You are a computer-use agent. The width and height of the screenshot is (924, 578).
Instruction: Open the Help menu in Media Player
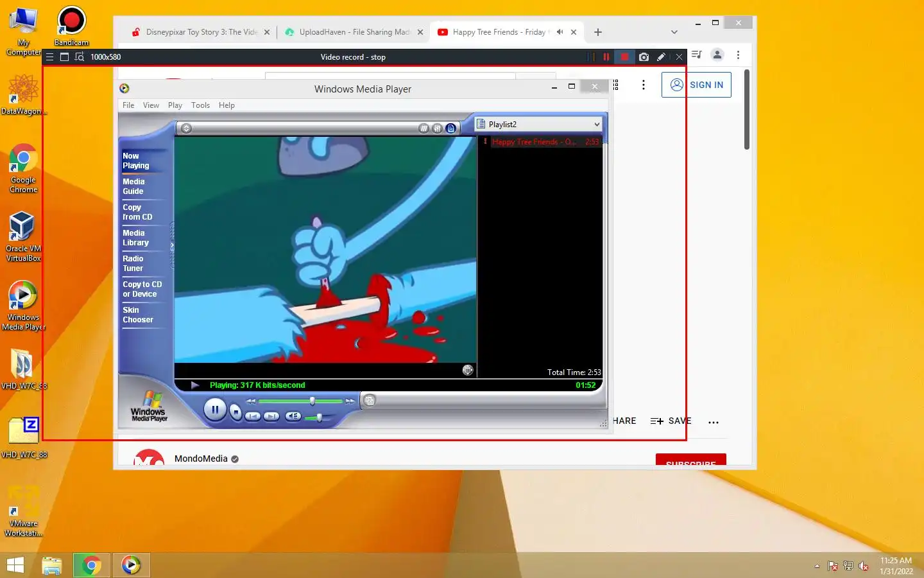(x=227, y=105)
